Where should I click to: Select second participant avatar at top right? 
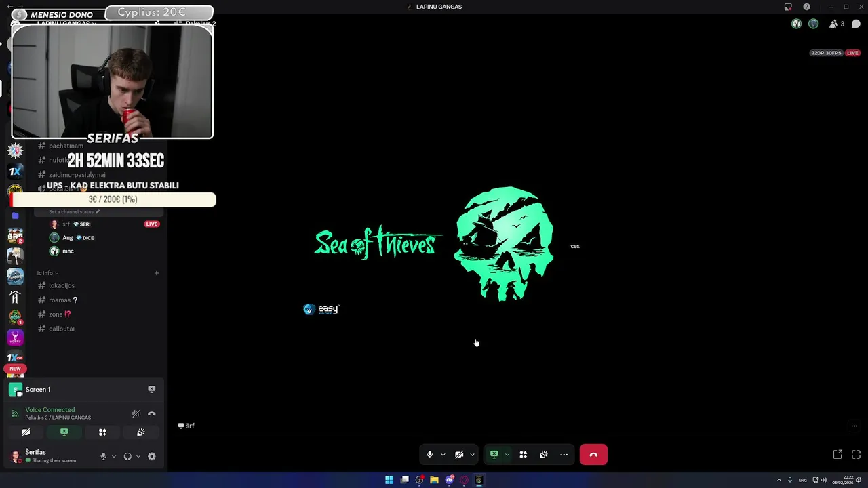[813, 24]
